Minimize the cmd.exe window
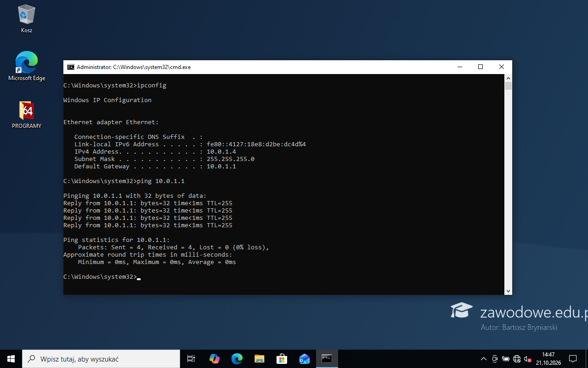This screenshot has width=588, height=368. click(x=459, y=67)
